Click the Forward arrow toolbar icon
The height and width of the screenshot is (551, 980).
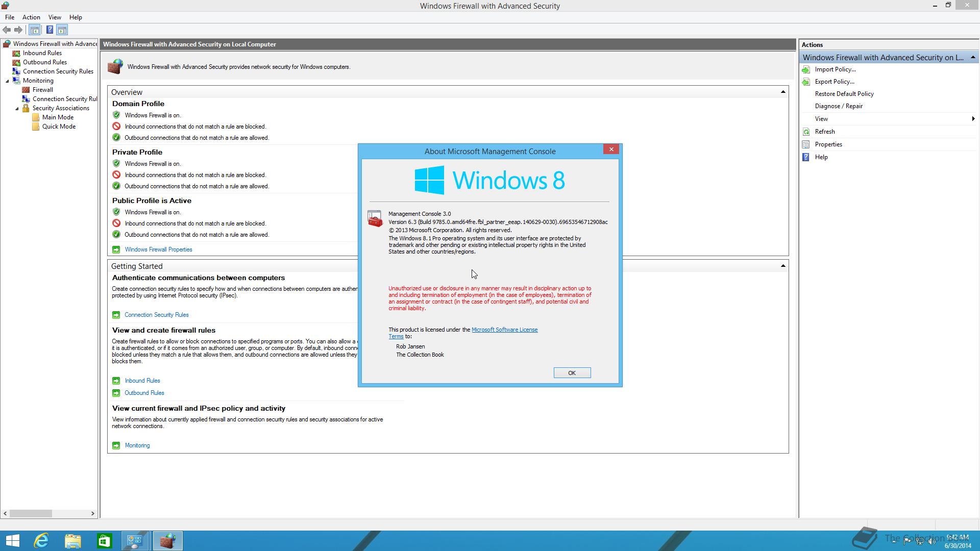pyautogui.click(x=18, y=30)
